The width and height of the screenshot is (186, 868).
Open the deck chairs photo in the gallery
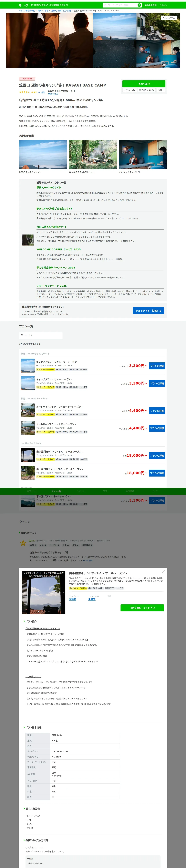click(x=158, y=26)
